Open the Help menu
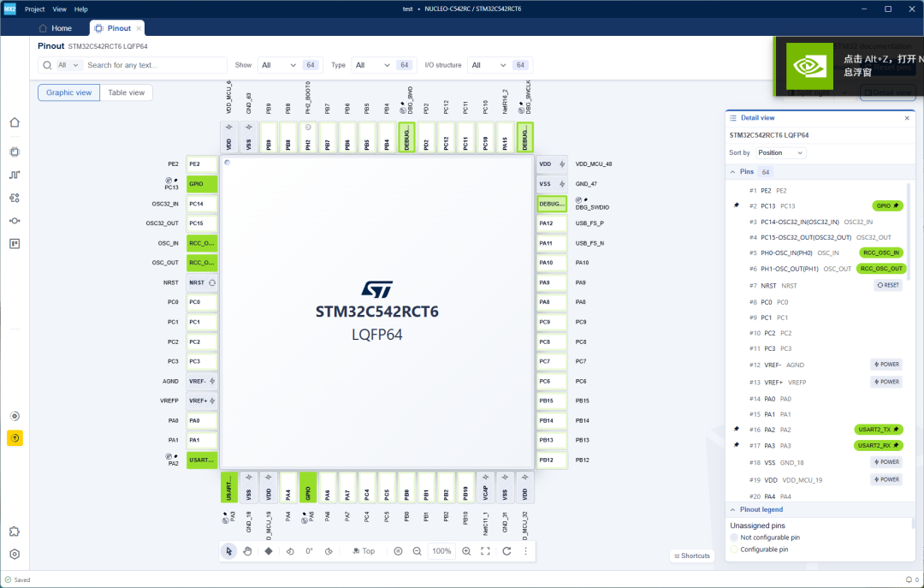Screen dimensions: 924x588 coord(81,9)
